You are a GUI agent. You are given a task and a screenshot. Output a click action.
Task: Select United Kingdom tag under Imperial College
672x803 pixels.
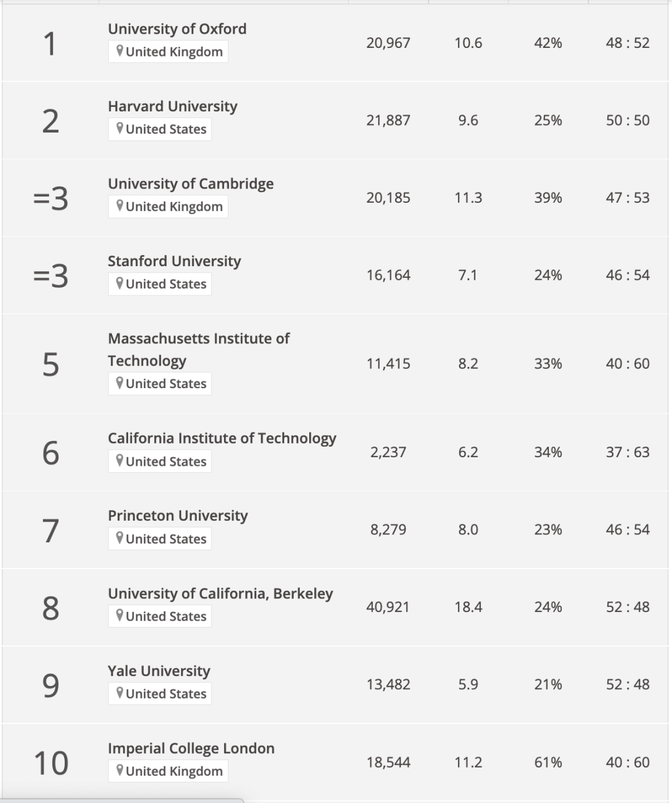point(168,771)
